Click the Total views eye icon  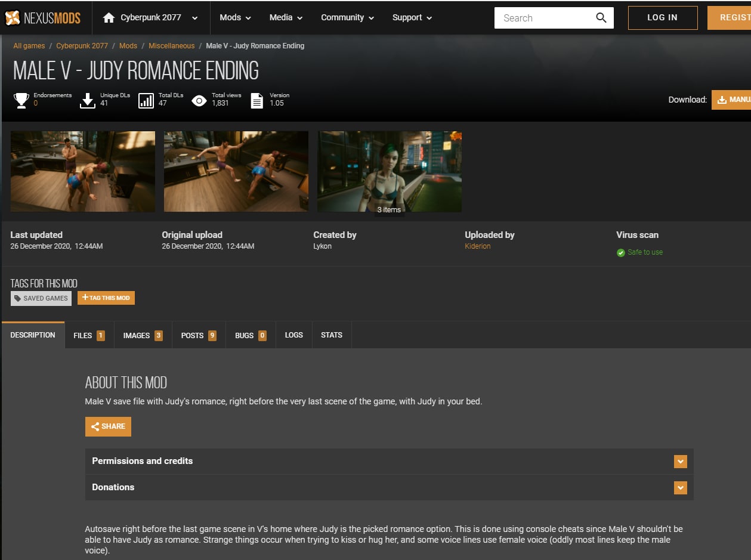coord(199,101)
